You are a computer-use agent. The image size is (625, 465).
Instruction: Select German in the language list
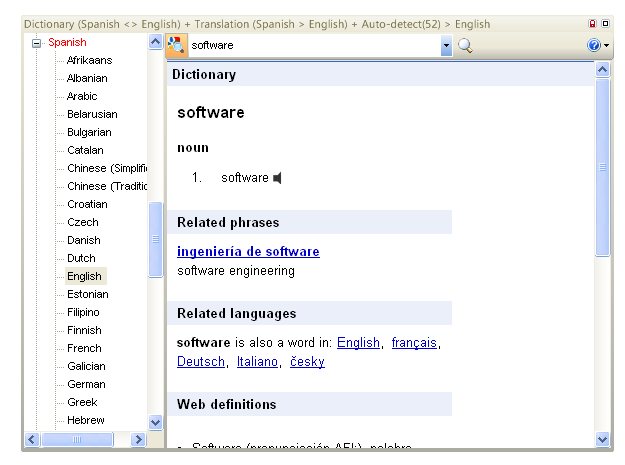(x=86, y=384)
